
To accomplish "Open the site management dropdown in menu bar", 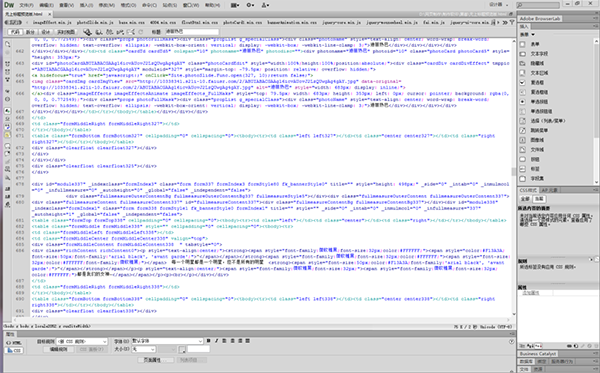I will coord(265,5).
